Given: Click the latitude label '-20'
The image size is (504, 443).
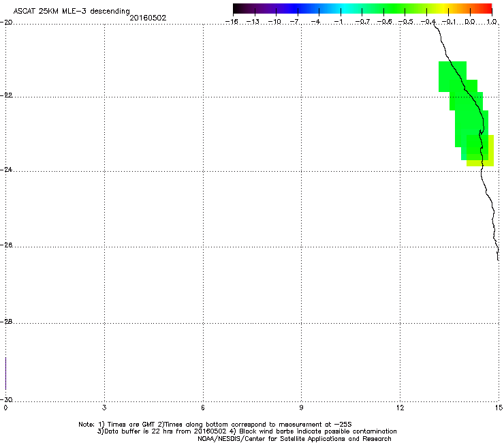Looking at the screenshot, I should [x=6, y=22].
